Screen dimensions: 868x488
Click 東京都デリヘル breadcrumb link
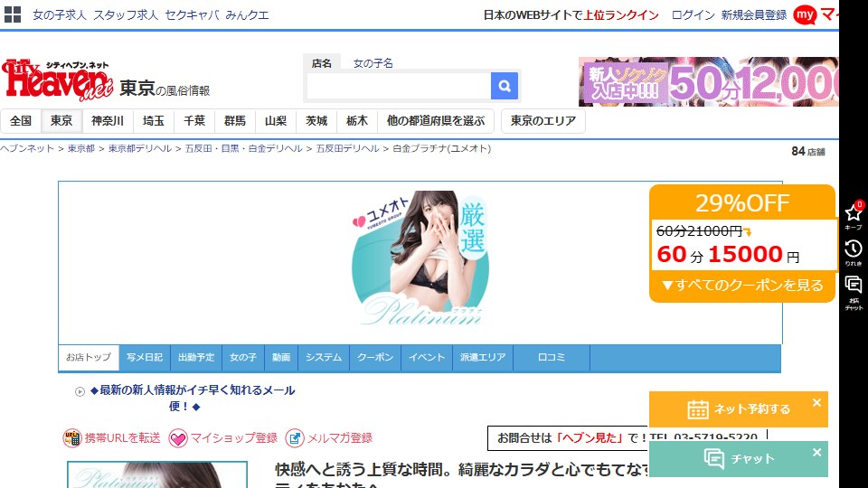140,148
